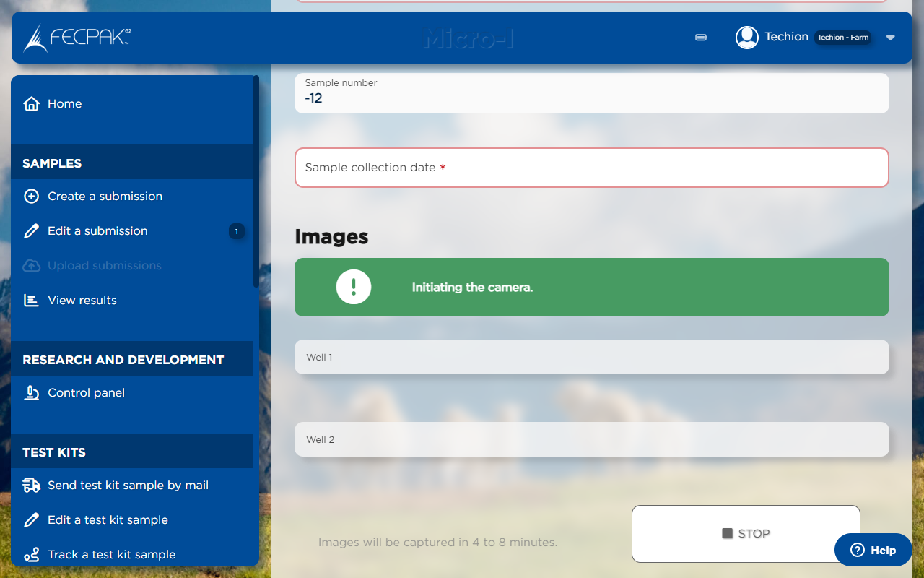Open the Help button
924x578 pixels.
click(872, 550)
